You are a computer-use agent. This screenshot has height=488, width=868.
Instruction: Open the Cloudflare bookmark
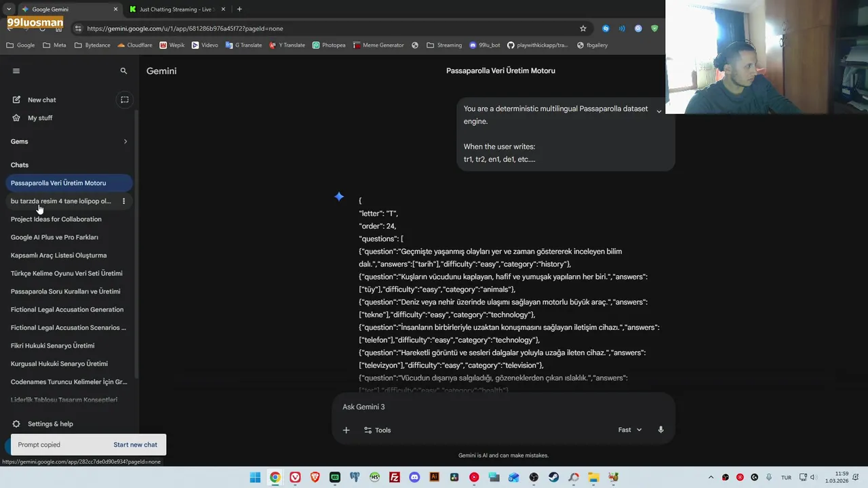point(135,45)
